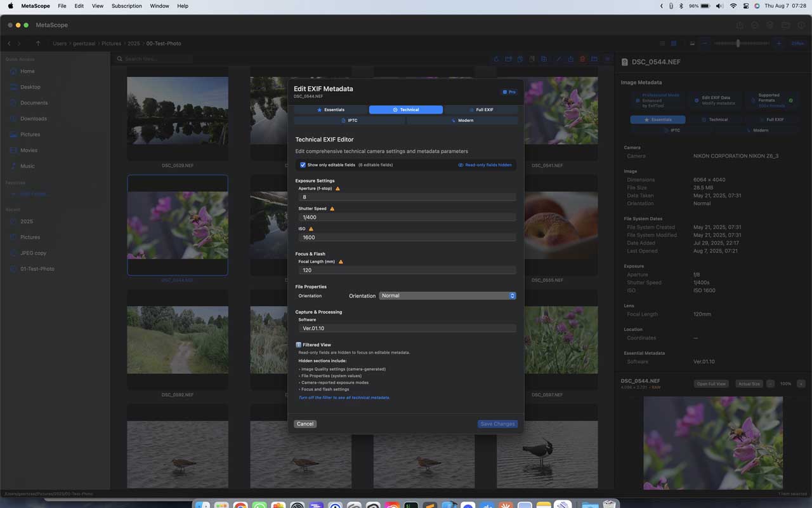Click the Shutter Speed warning triangle icon

(332, 209)
